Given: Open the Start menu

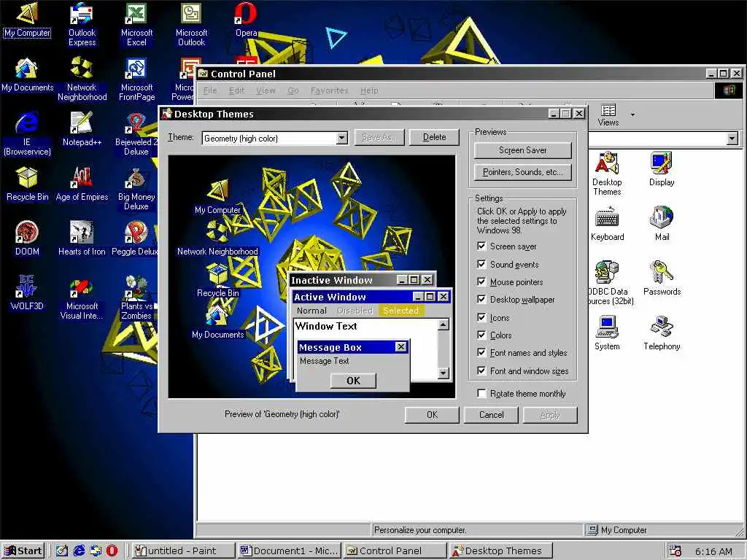Looking at the screenshot, I should click(23, 551).
